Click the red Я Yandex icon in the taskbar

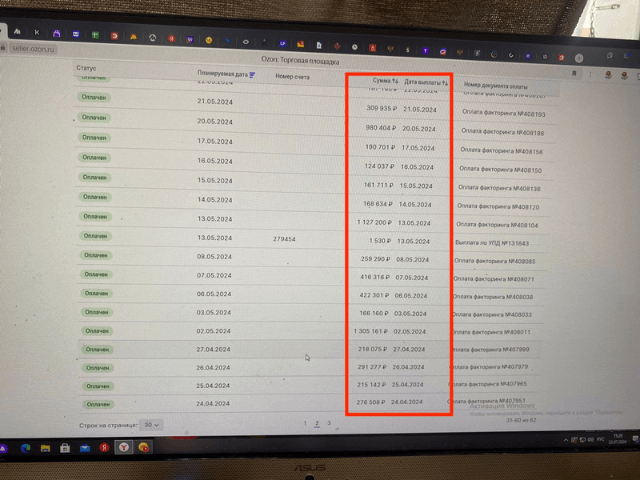click(x=104, y=447)
